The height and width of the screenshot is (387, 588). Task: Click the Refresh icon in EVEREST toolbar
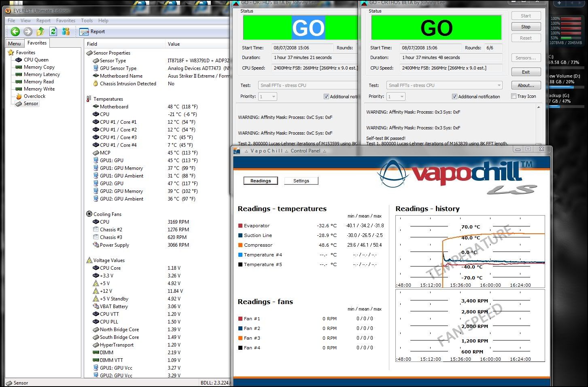[53, 32]
